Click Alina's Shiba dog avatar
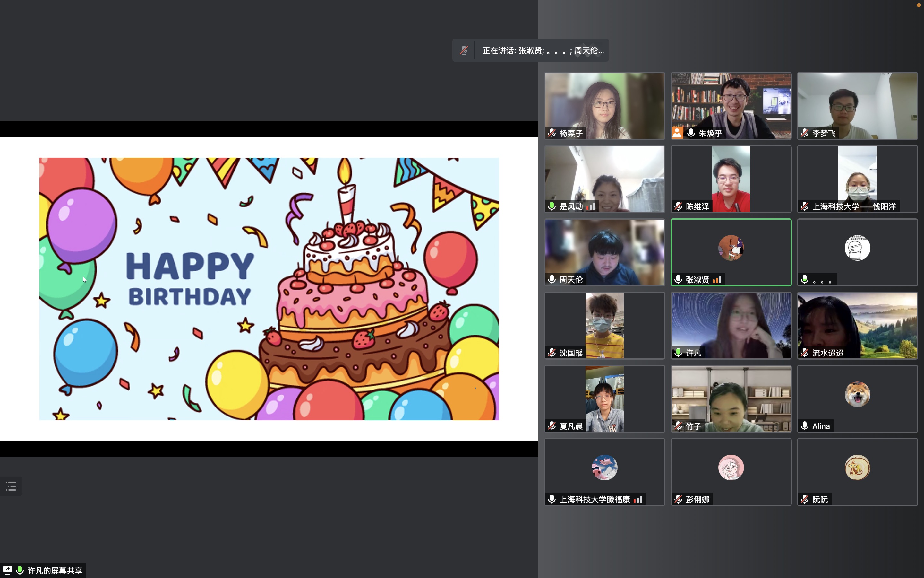 tap(858, 394)
